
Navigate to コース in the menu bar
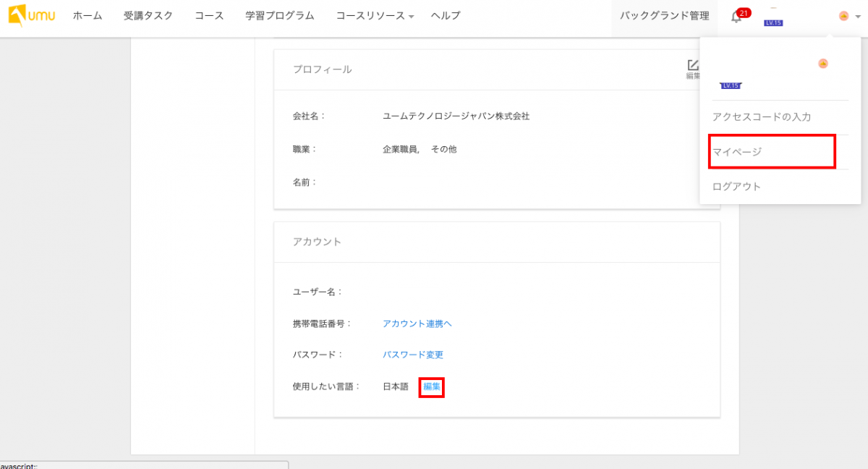[208, 15]
